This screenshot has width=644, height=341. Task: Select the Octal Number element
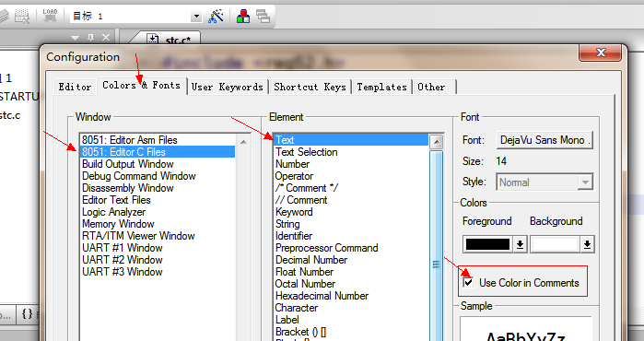click(x=351, y=284)
